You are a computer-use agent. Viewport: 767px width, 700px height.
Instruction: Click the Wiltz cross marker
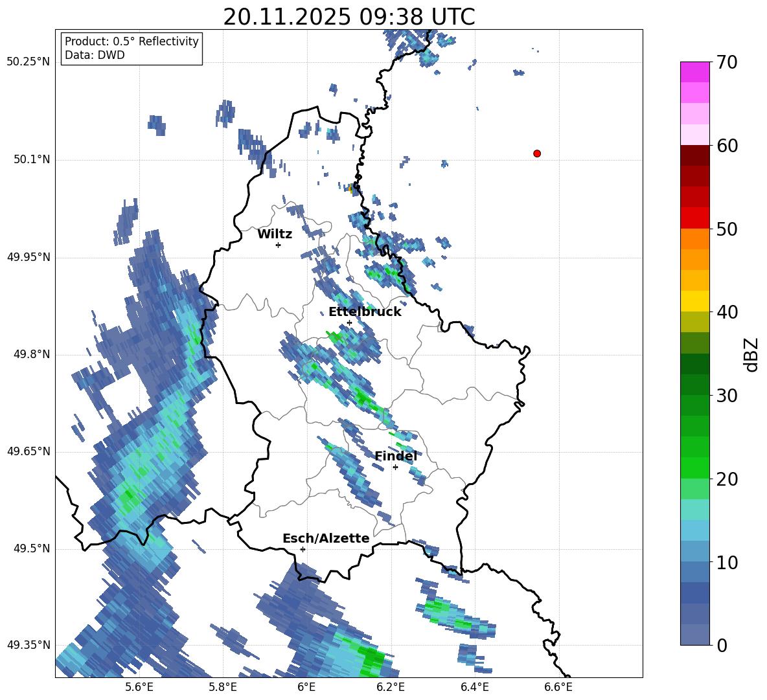click(x=278, y=245)
